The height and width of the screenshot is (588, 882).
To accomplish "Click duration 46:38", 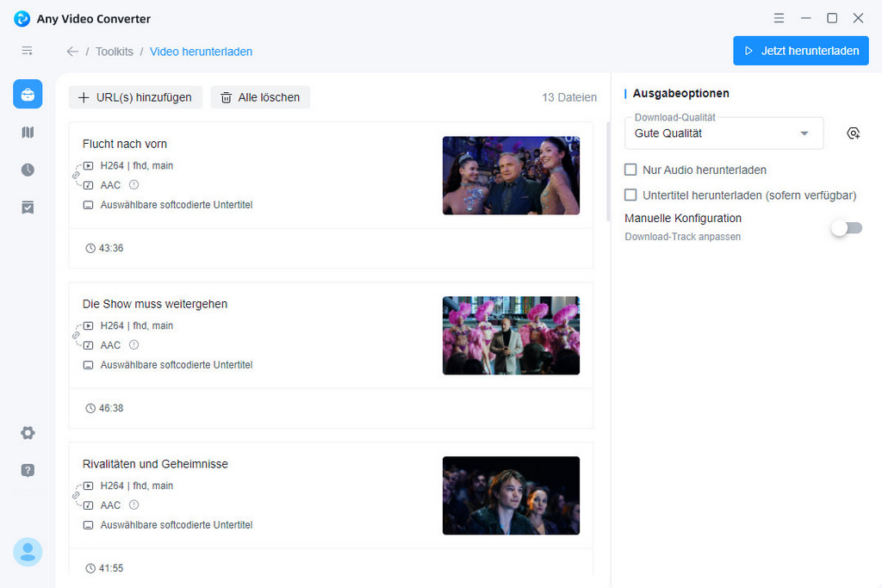I will coord(111,408).
